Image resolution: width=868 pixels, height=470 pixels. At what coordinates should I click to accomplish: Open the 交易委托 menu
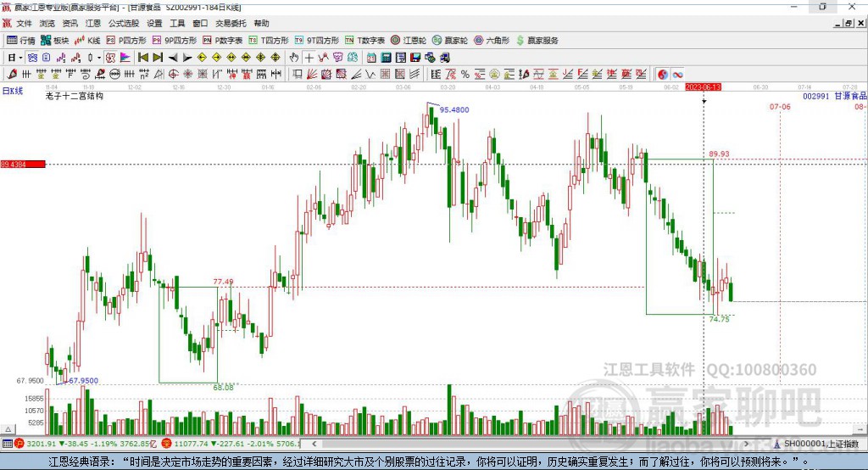[231, 23]
